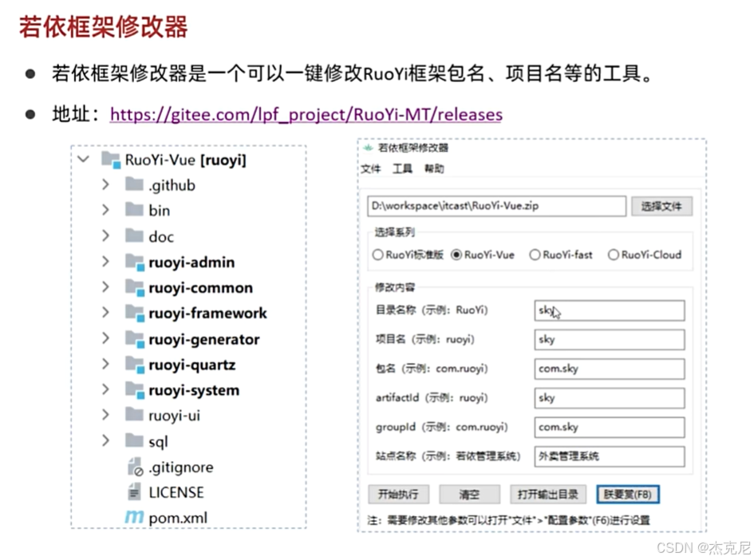Expand the ruoyi-generator module chevron

point(105,338)
